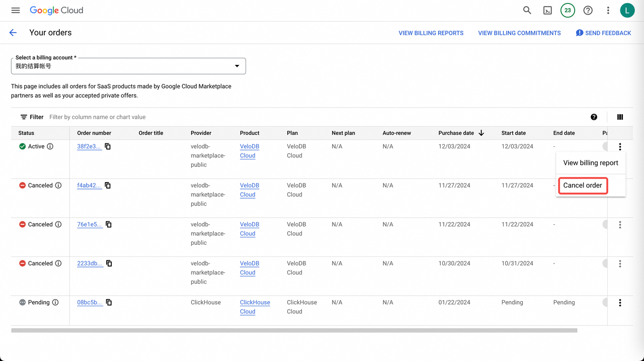Image resolution: width=644 pixels, height=361 pixels.
Task: View info for the first Canceled status
Action: pyautogui.click(x=59, y=185)
